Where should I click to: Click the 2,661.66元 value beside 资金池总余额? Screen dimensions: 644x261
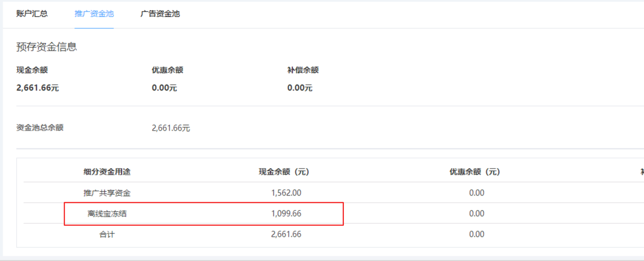(x=170, y=128)
